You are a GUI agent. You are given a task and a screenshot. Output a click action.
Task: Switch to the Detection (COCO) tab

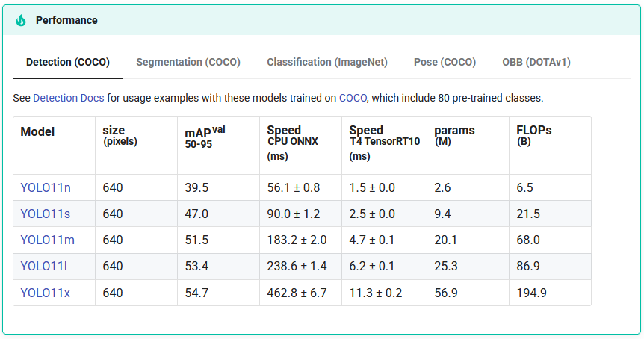click(x=68, y=63)
